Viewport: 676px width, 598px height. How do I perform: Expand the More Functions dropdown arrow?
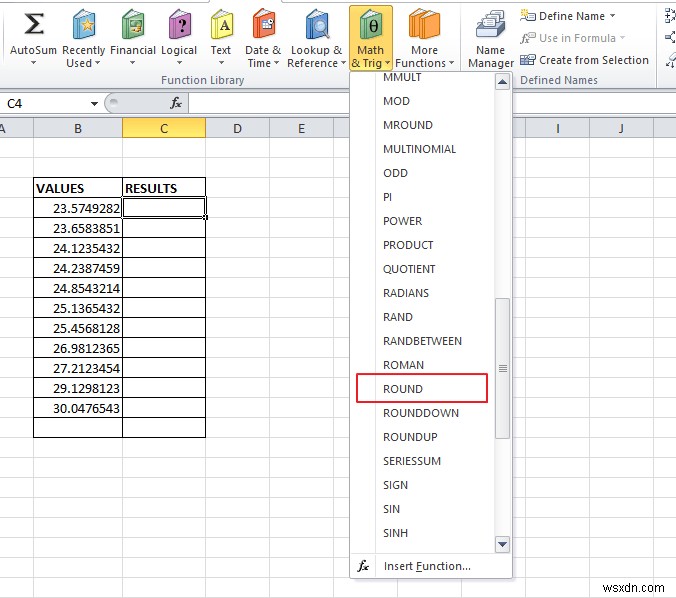tap(451, 63)
